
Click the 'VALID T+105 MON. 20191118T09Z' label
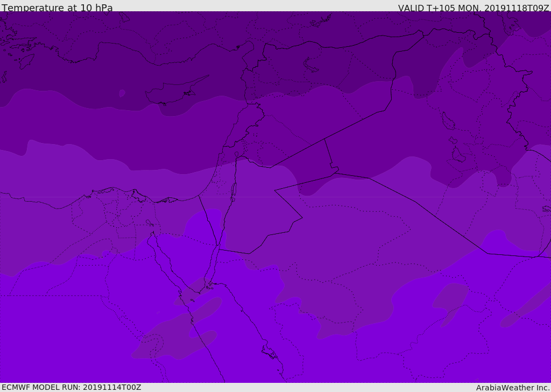(474, 8)
